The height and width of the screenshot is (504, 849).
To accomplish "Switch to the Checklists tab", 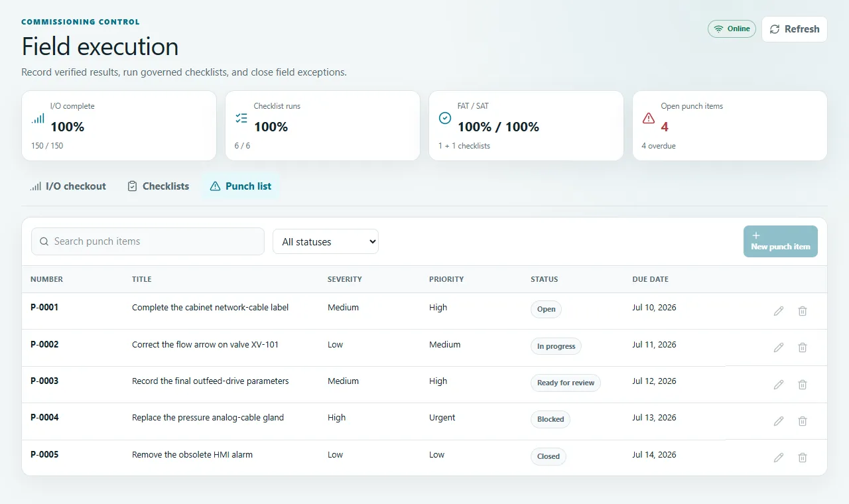I will point(158,186).
